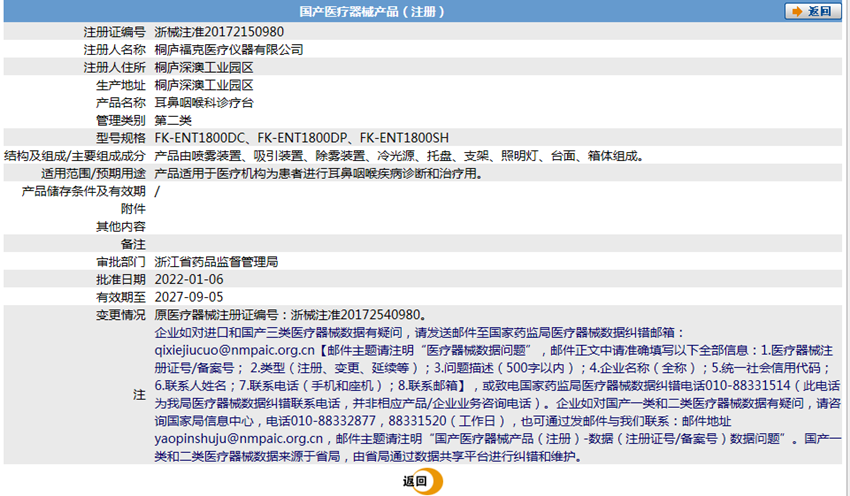This screenshot has width=850, height=496.
Task: Select management category 第二类
Action: [x=173, y=120]
